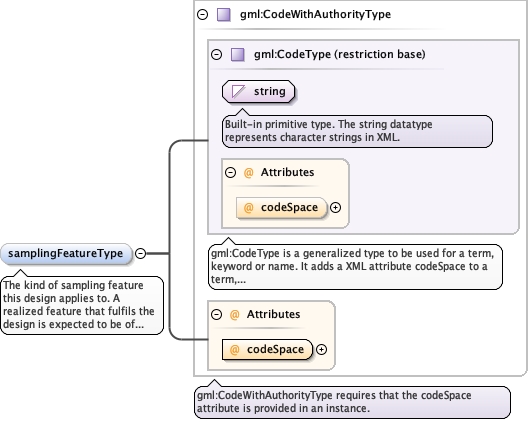Collapse the samplingFeatureType element branch
Screen dimensions: 529x422
point(140,253)
